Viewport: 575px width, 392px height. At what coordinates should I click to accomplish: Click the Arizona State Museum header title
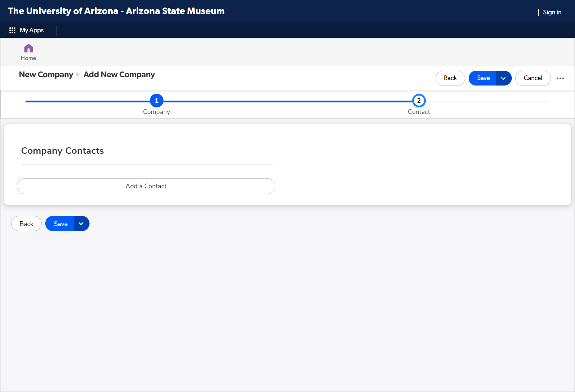click(116, 11)
